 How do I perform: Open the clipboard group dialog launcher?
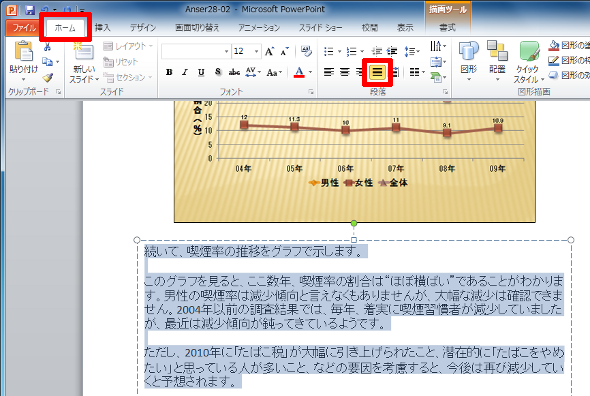coord(59,91)
